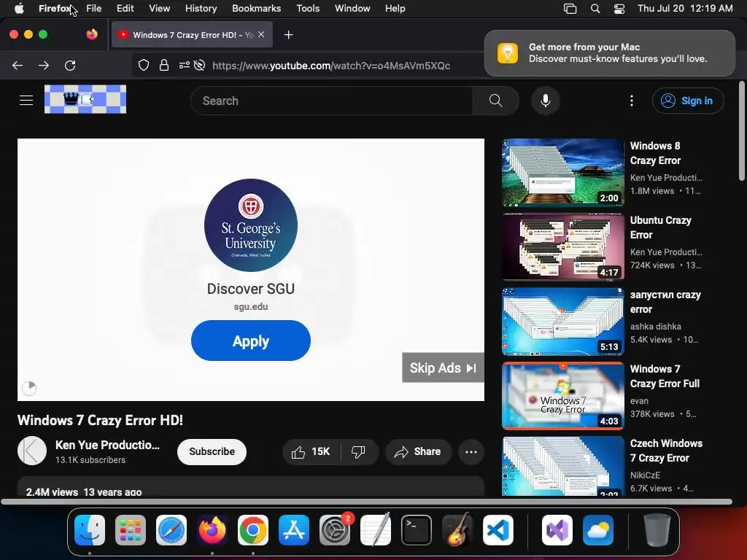
Task: Click Ken Yue Productions channel avatar
Action: coord(32,451)
